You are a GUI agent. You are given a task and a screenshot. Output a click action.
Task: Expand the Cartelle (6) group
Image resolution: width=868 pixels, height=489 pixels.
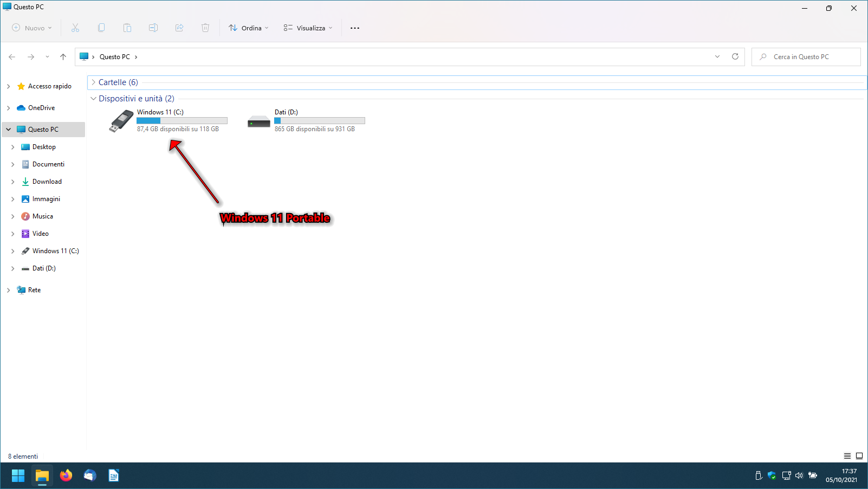pyautogui.click(x=93, y=82)
